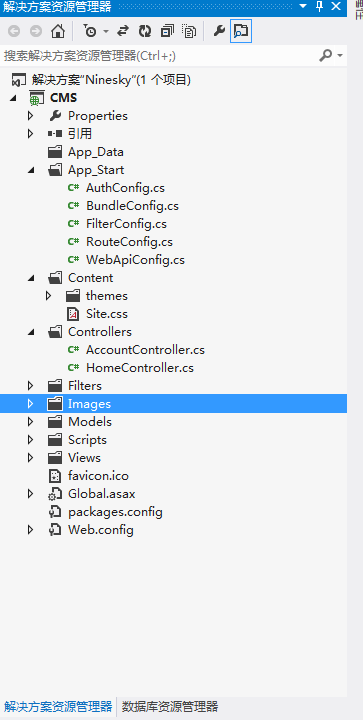Collapse the CMS project node
Screen dimensions: 363x720
pos(13,98)
